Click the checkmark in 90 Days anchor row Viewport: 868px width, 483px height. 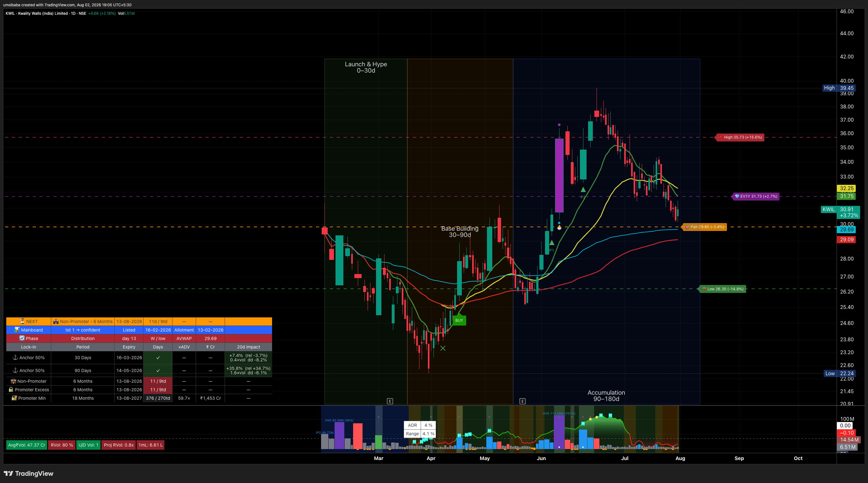158,370
